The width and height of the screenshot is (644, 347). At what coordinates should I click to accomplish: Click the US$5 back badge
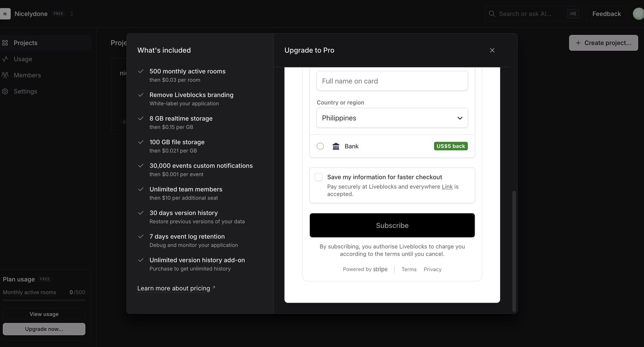tap(451, 146)
